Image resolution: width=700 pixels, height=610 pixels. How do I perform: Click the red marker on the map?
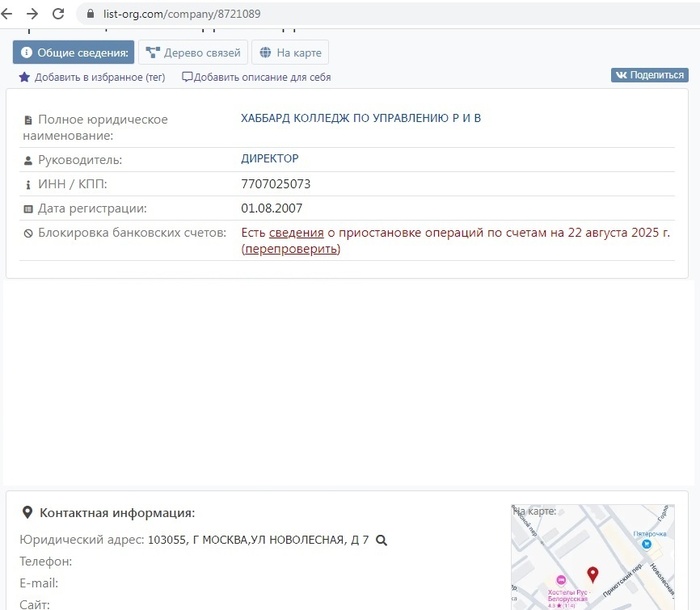(592, 574)
